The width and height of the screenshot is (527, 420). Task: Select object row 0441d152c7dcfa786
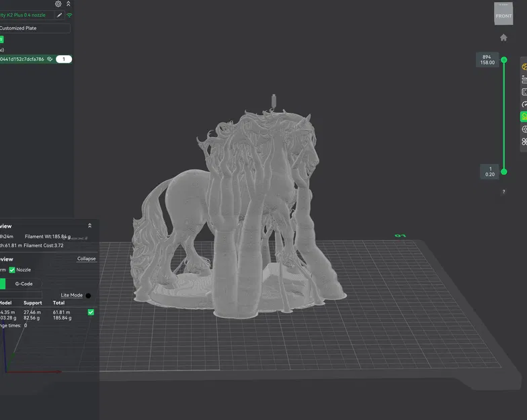click(36, 59)
